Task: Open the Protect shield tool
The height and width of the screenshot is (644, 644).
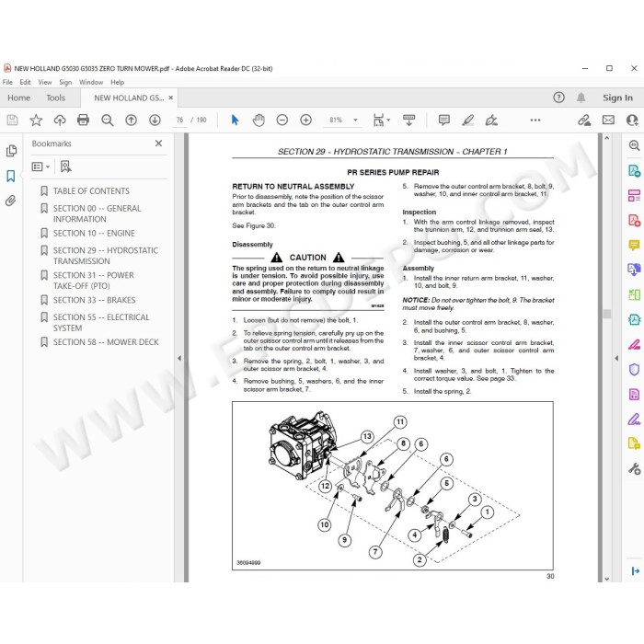Action: coord(634,370)
